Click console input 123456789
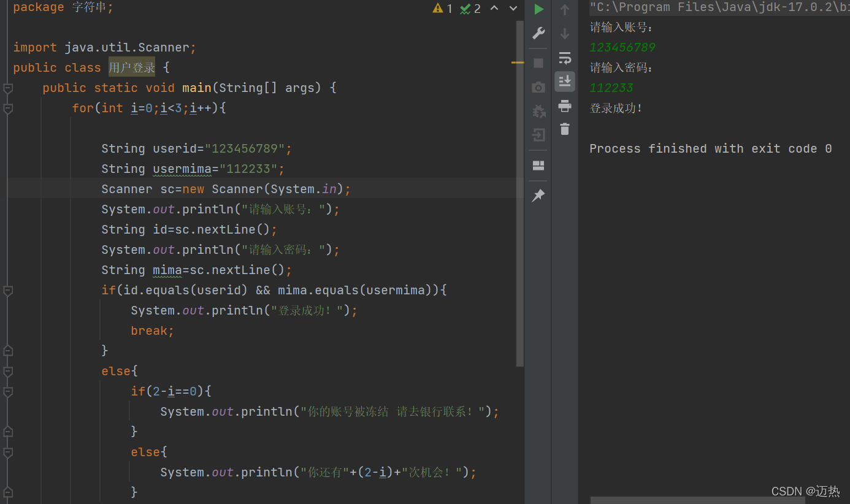 click(622, 47)
